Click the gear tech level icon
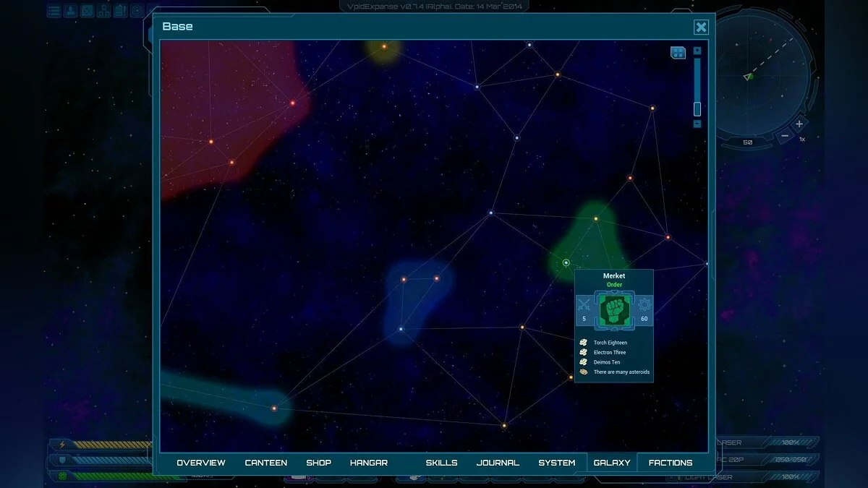Viewport: 868px width, 488px height. coord(644,305)
